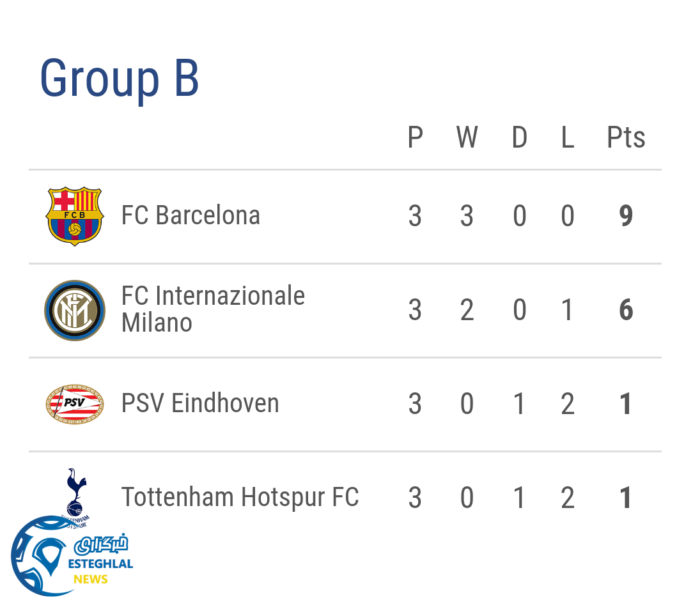
Task: Click the PSV Eindhoven club logo
Action: pos(75,403)
